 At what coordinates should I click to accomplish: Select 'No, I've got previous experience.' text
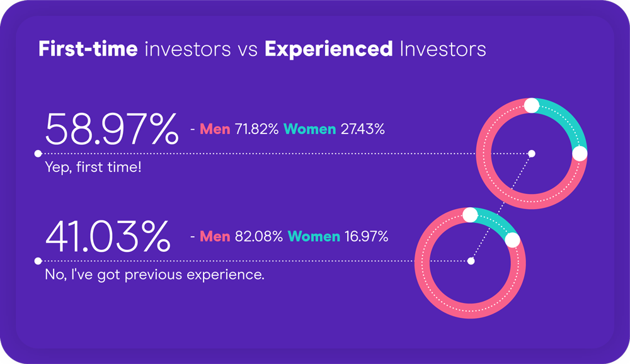click(155, 275)
